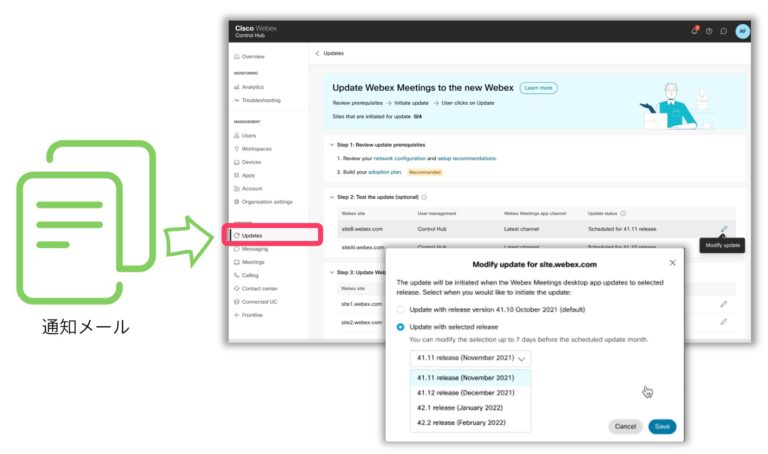Click the Cancel button in dialog

click(x=625, y=426)
